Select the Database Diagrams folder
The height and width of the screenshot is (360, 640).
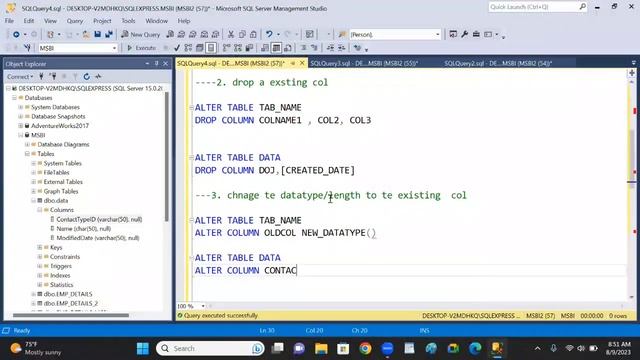pos(63,144)
